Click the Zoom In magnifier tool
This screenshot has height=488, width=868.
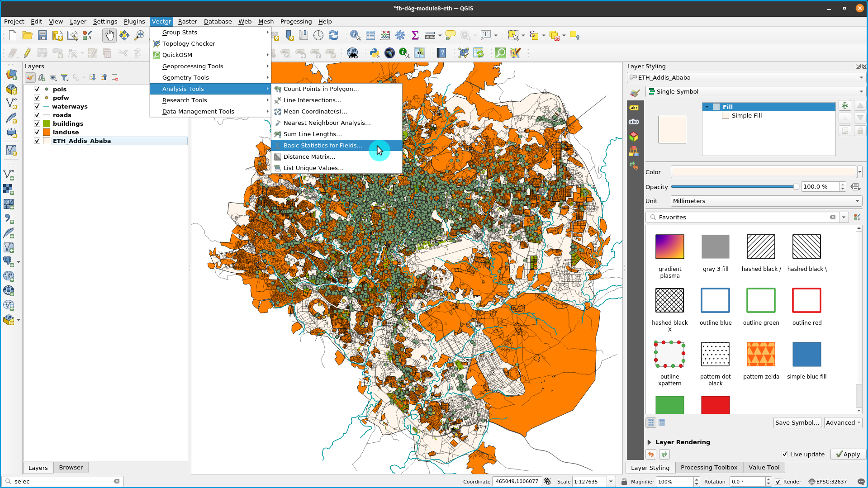tap(139, 35)
